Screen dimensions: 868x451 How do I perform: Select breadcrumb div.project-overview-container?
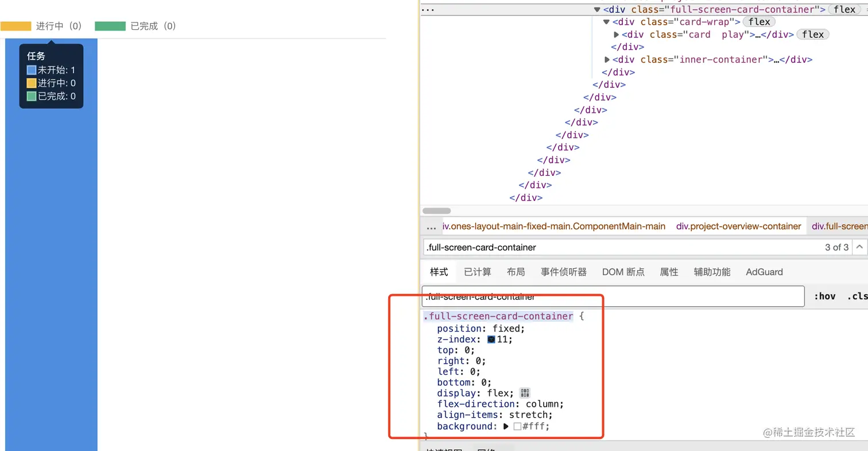pos(738,226)
